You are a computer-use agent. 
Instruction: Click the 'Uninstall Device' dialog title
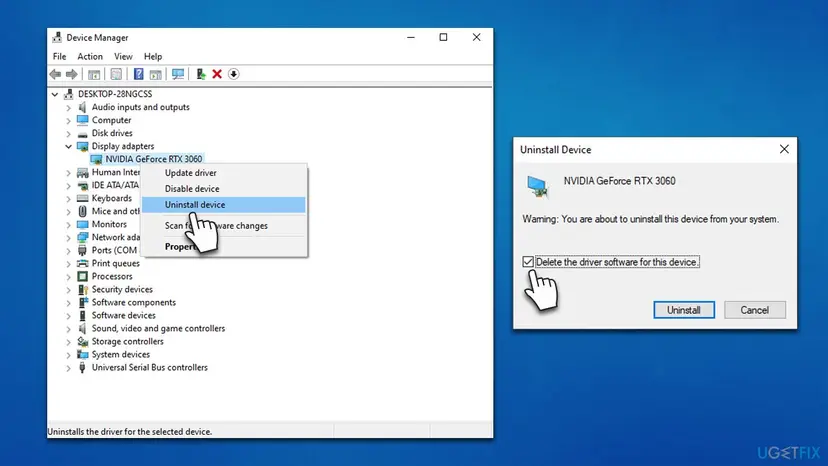(x=556, y=150)
